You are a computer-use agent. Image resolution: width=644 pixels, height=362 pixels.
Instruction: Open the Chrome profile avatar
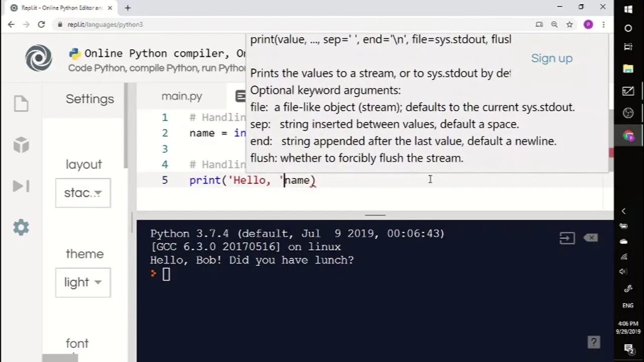[588, 24]
